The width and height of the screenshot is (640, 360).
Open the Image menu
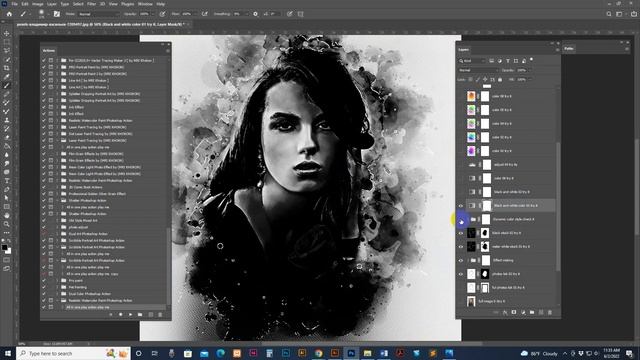(x=38, y=4)
